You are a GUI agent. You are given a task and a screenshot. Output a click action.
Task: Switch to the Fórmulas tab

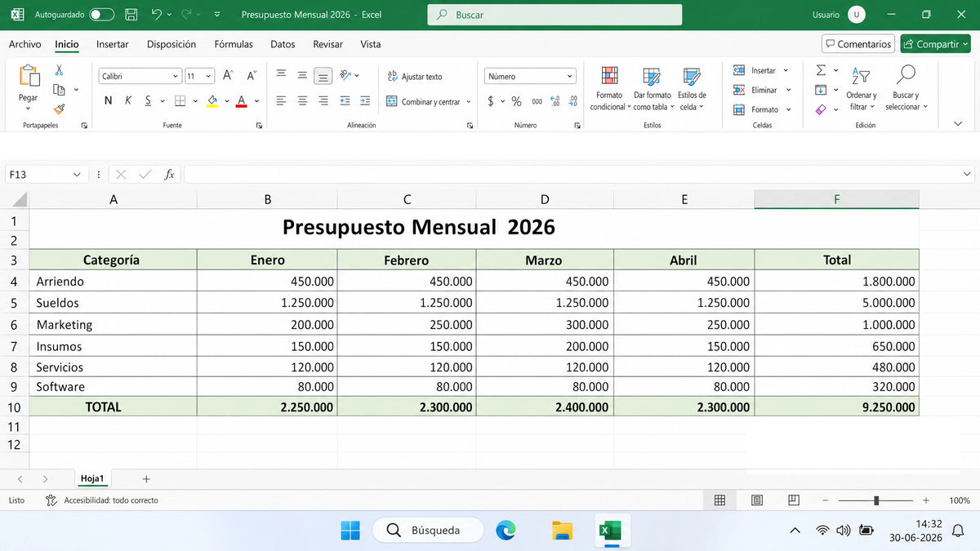click(x=234, y=44)
